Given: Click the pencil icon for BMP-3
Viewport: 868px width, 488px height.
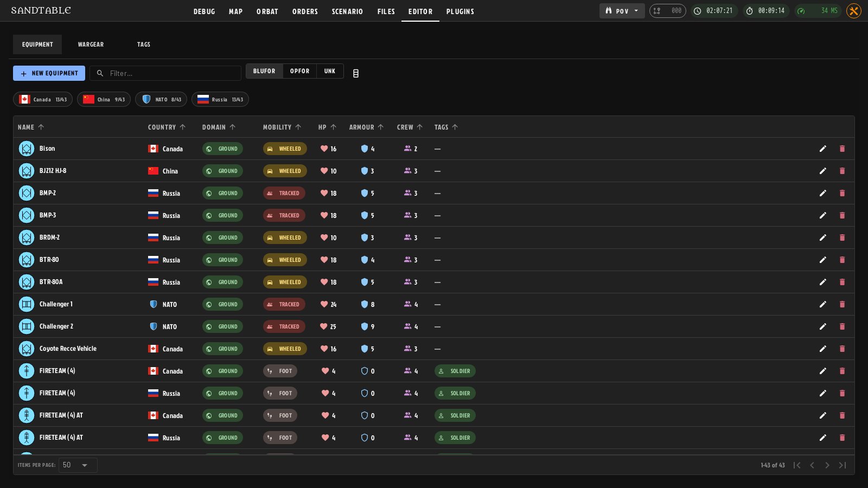Looking at the screenshot, I should (x=823, y=215).
